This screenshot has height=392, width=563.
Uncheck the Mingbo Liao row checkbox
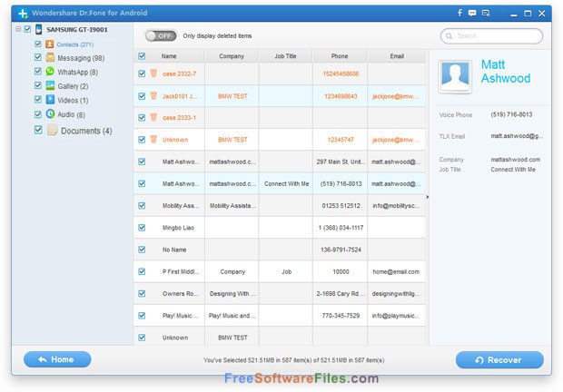142,228
